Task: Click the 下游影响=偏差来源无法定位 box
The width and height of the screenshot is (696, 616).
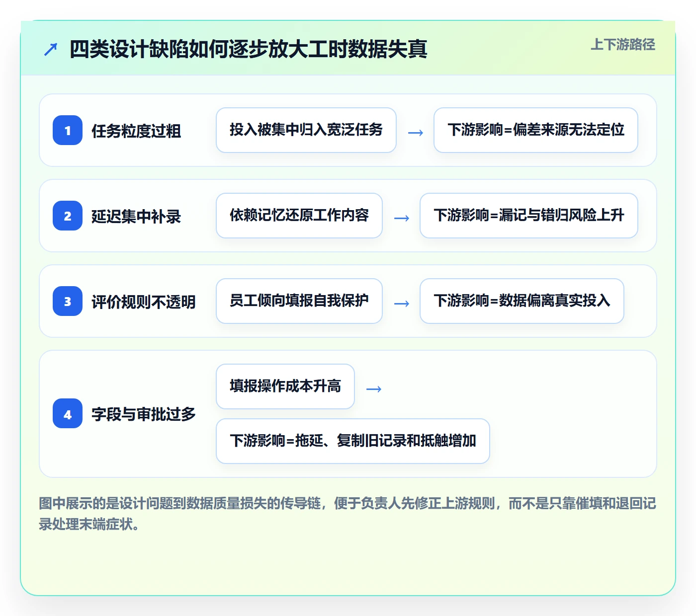Action: pos(536,130)
